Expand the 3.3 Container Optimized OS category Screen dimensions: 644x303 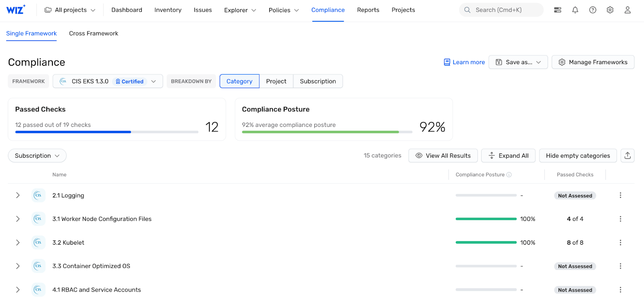coord(18,266)
